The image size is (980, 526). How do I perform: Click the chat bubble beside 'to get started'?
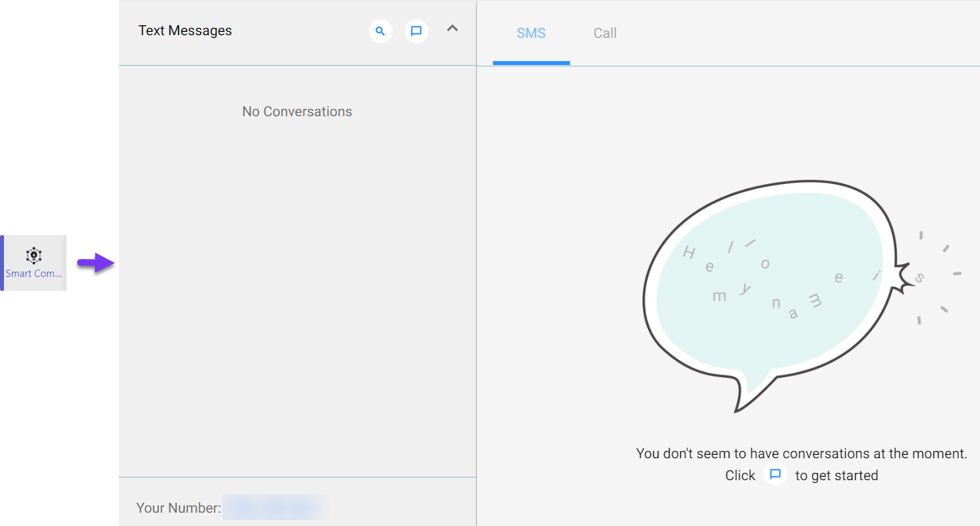(775, 474)
